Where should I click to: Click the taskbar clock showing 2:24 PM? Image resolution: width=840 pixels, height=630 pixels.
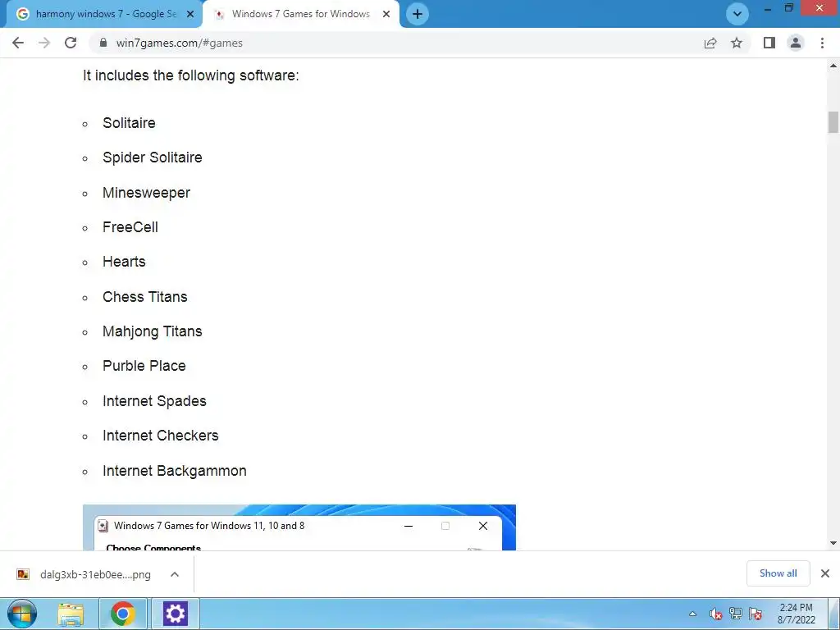(x=796, y=614)
